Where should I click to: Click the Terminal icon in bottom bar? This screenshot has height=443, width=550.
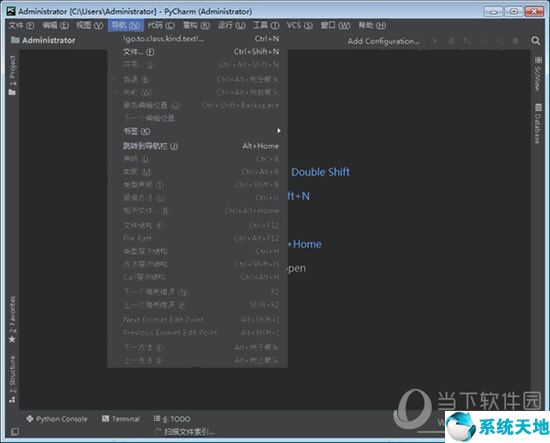pos(105,418)
